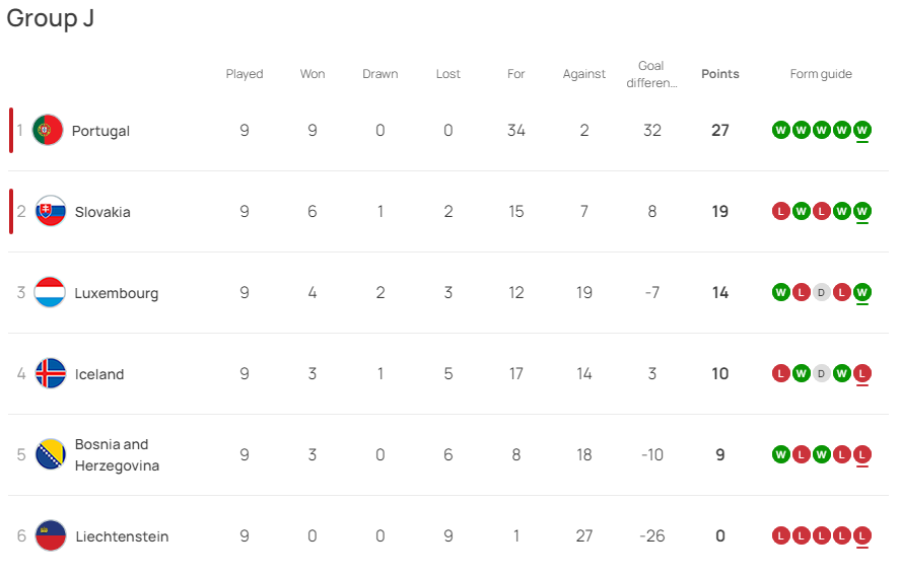Click the Goal difference column header
This screenshot has width=900, height=575.
tap(651, 74)
